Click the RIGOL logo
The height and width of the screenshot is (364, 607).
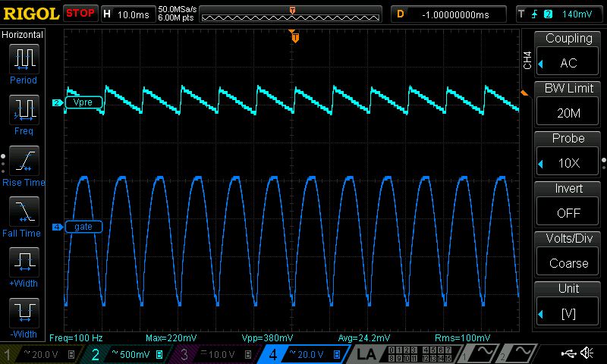click(x=31, y=14)
